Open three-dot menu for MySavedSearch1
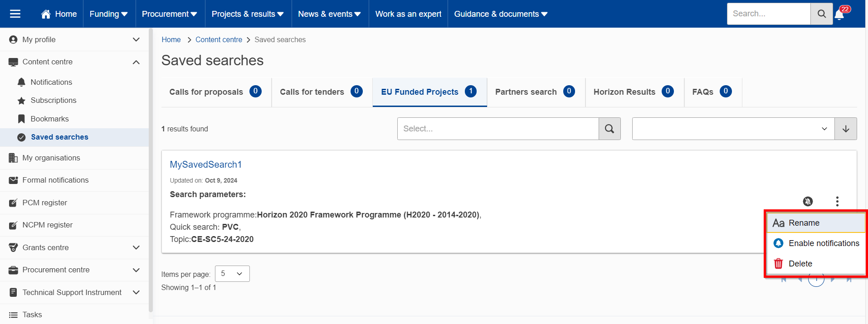Viewport: 868px width, 324px height. pyautogui.click(x=837, y=201)
